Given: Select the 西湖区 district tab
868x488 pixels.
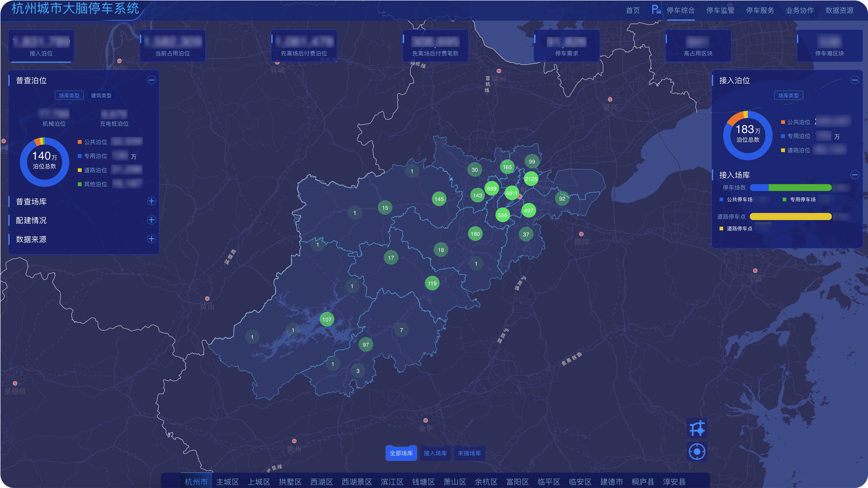Looking at the screenshot, I should [321, 482].
